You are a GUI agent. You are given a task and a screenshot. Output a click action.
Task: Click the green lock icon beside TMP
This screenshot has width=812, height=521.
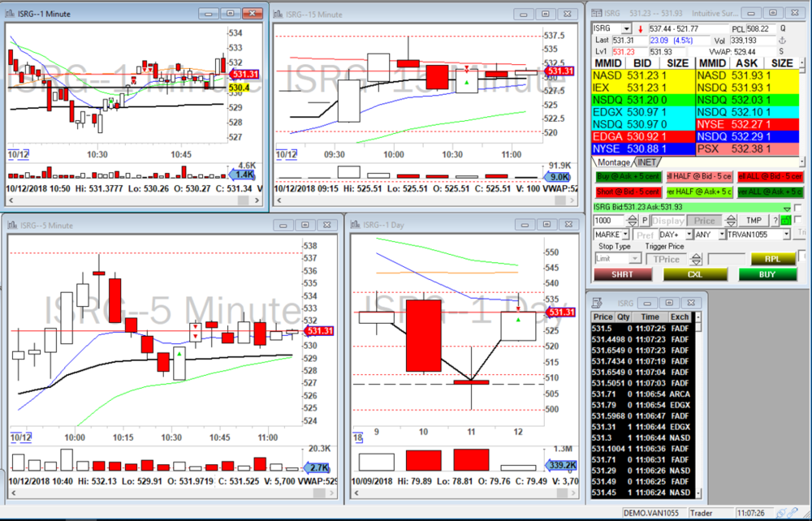pos(785,221)
